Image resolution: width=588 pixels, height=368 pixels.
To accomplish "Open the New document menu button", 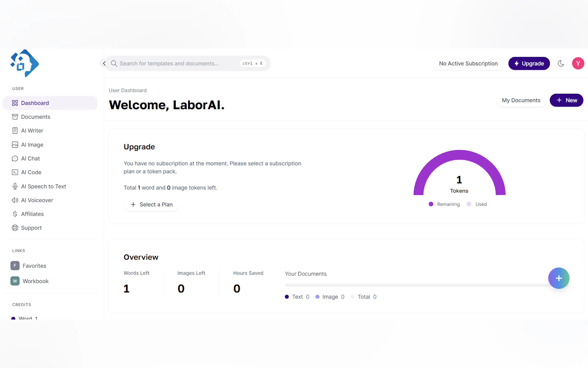I will (x=566, y=100).
